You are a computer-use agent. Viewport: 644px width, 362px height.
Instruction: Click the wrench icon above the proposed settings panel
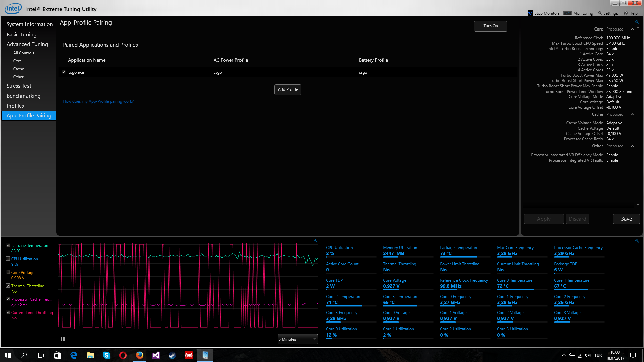[637, 22]
